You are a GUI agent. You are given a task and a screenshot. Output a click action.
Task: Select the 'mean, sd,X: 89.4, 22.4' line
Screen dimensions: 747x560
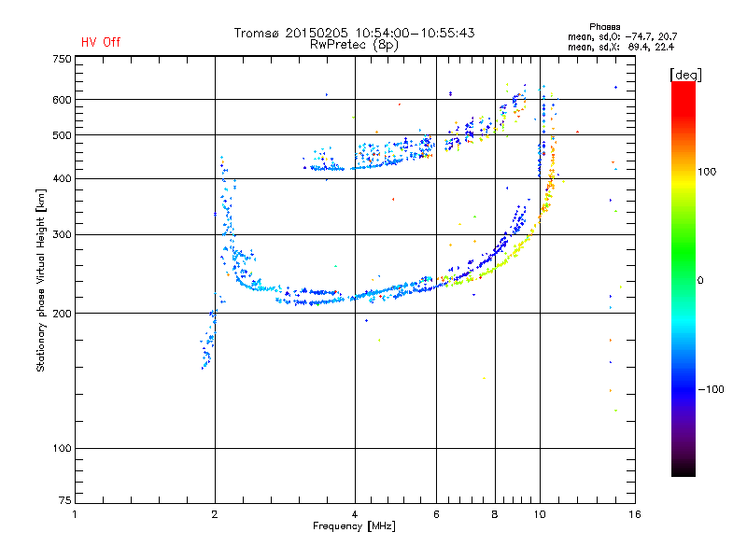coord(621,47)
